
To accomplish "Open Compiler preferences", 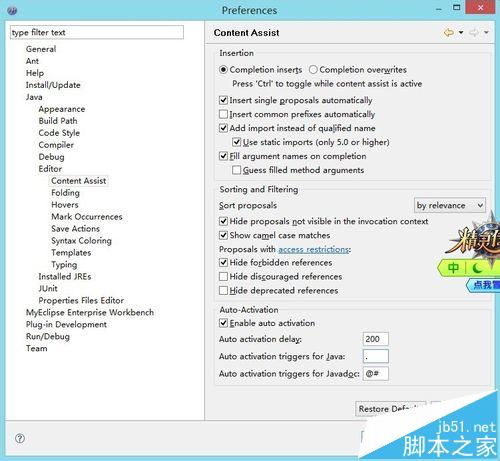I will tap(56, 145).
